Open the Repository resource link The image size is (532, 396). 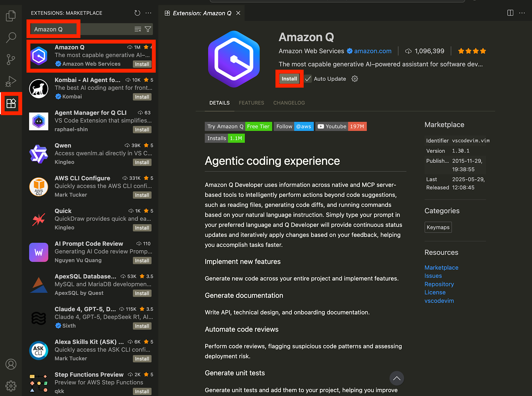[439, 284]
